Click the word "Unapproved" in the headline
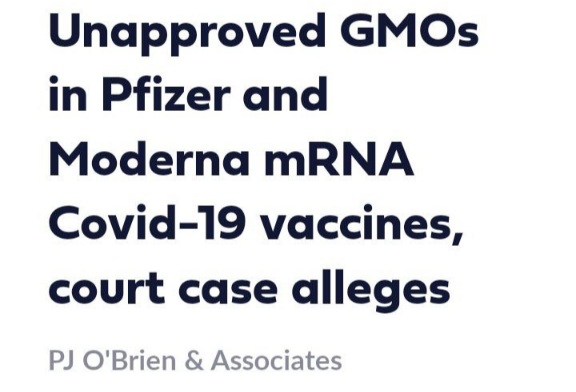This screenshot has width=576, height=392. pos(187,33)
